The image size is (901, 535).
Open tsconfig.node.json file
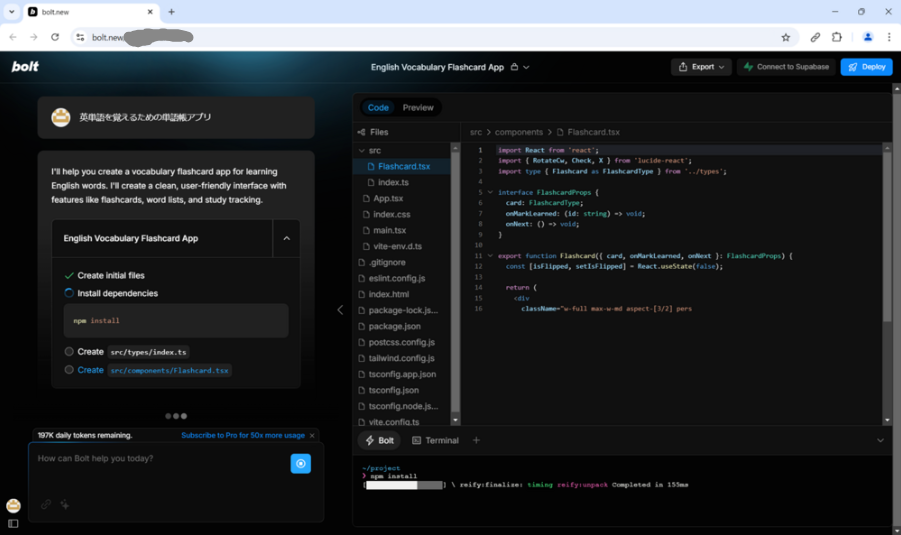point(401,406)
